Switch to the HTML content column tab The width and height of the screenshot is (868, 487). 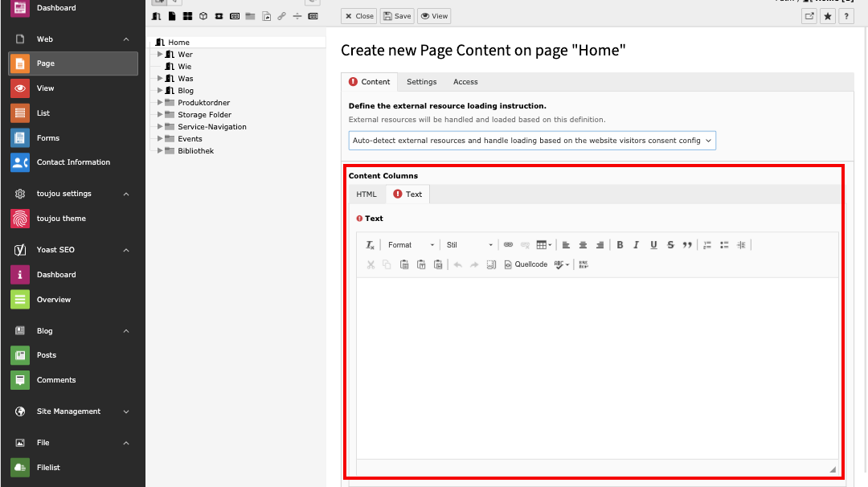pos(366,194)
